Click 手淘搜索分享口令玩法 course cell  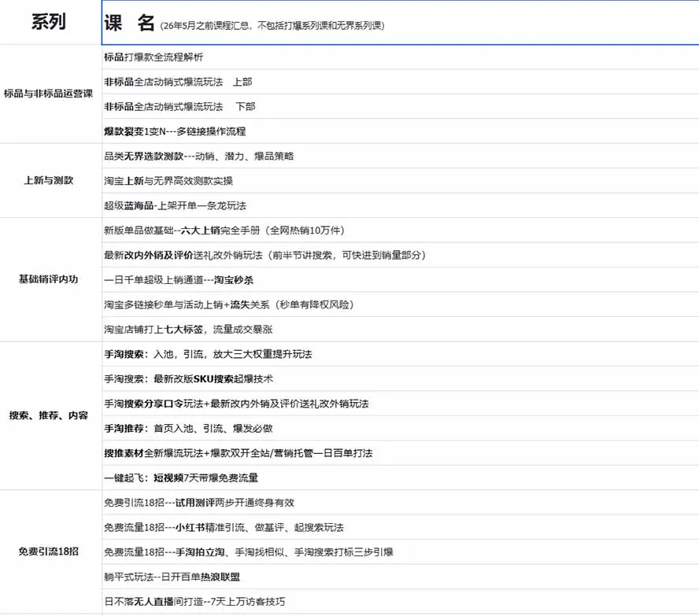401,404
